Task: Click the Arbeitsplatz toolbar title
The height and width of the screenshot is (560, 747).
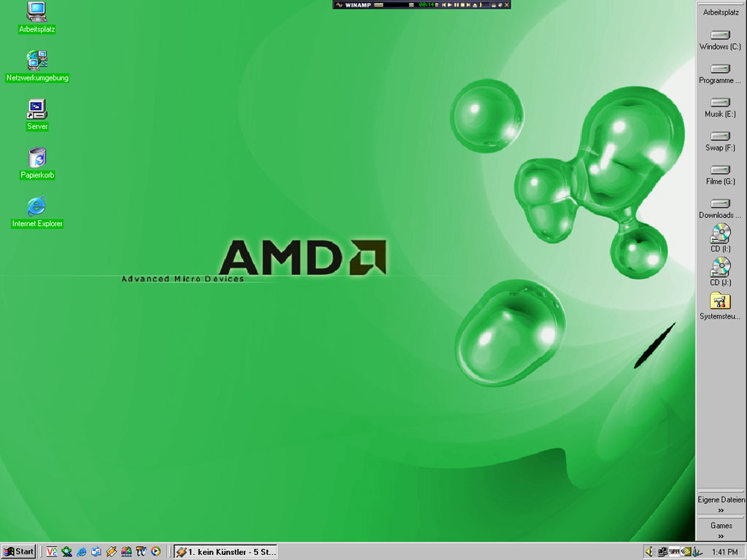Action: pyautogui.click(x=721, y=12)
